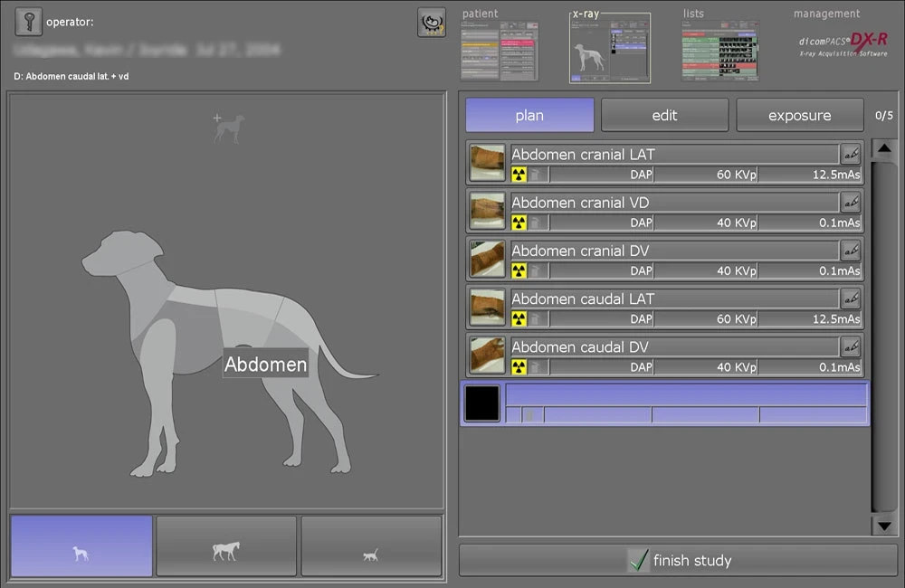Click trash icon for Abdomen caudal LAT
Screen dimensions: 905x588
pos(537,318)
